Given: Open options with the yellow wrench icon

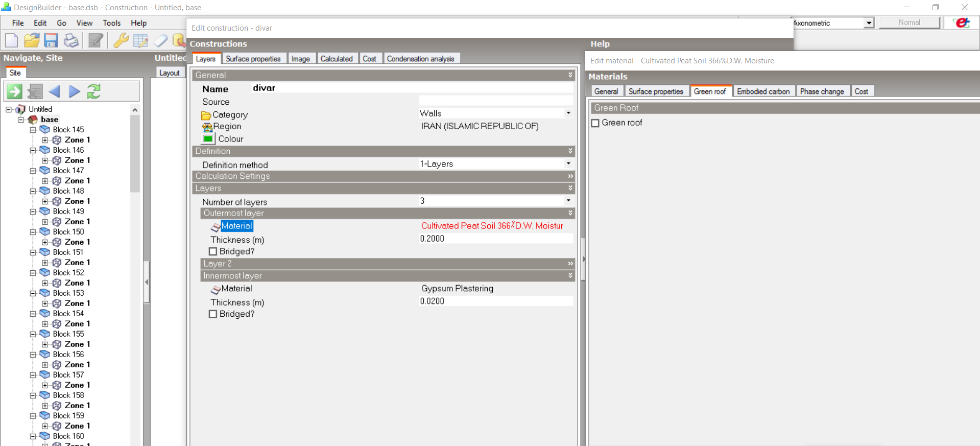Looking at the screenshot, I should click(121, 40).
